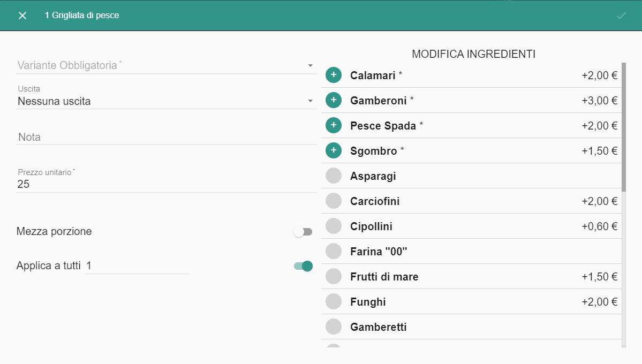Click the ingredients list scrollbar thumb
Screen dimensions: 642x364
tap(624, 127)
